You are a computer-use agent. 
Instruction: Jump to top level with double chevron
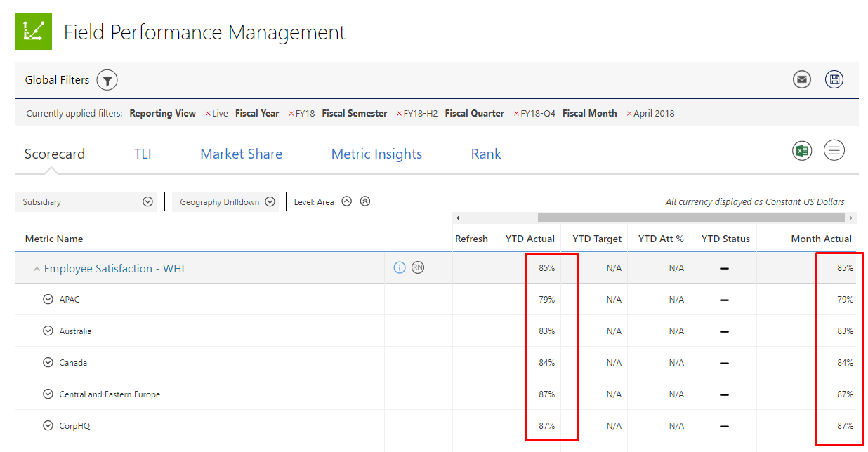pos(364,201)
